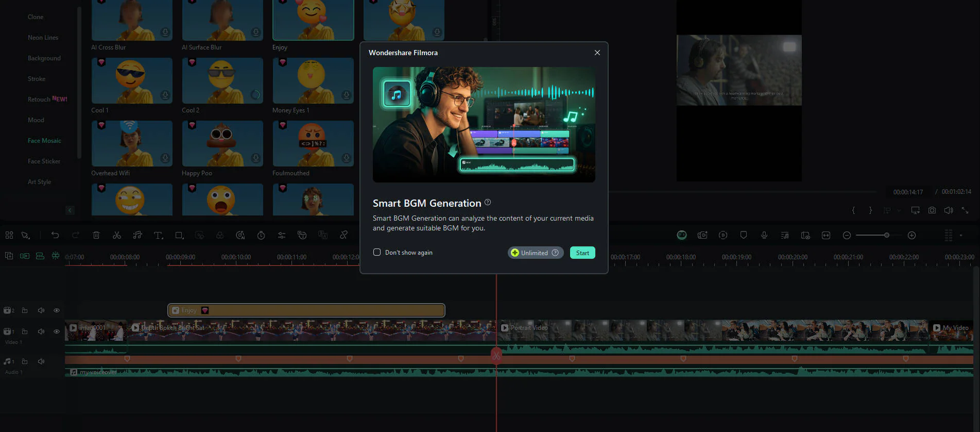Zoom out the timeline

click(847, 235)
